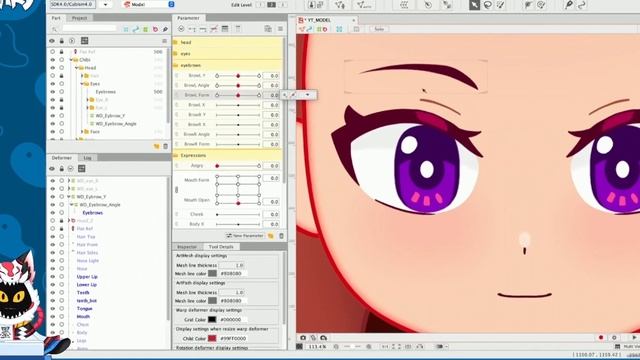
Task: Collapse the Head folder in Part tree
Action: coord(76,68)
